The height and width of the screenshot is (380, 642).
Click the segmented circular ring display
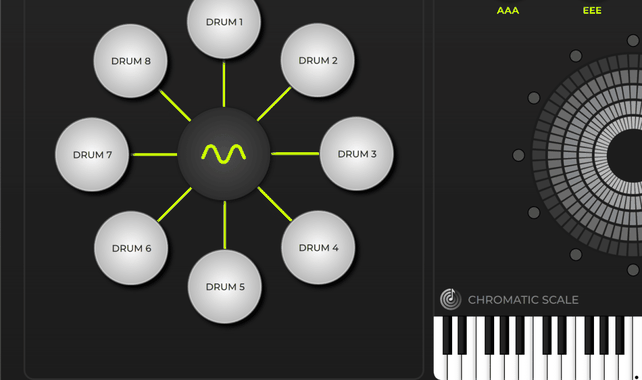coord(587,155)
